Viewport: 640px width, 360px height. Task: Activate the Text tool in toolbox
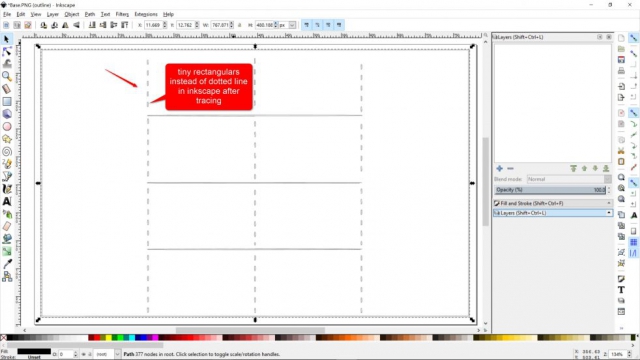(x=7, y=201)
